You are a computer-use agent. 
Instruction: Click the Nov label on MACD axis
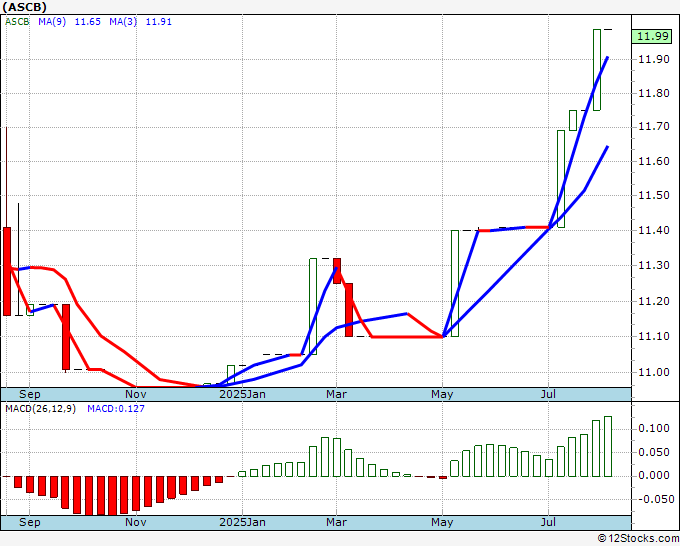pyautogui.click(x=136, y=522)
